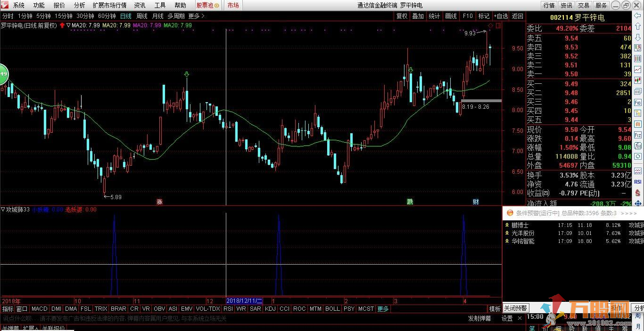Expand 更多 period options
The image size is (644, 331).
click(196, 16)
